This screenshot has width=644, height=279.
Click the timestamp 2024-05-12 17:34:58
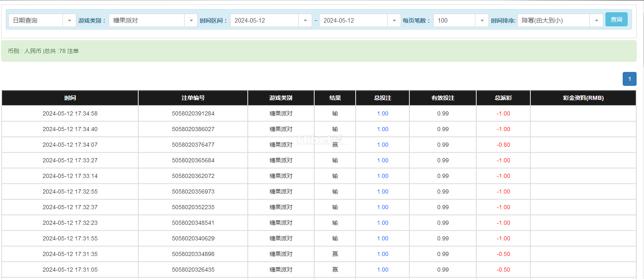70,113
